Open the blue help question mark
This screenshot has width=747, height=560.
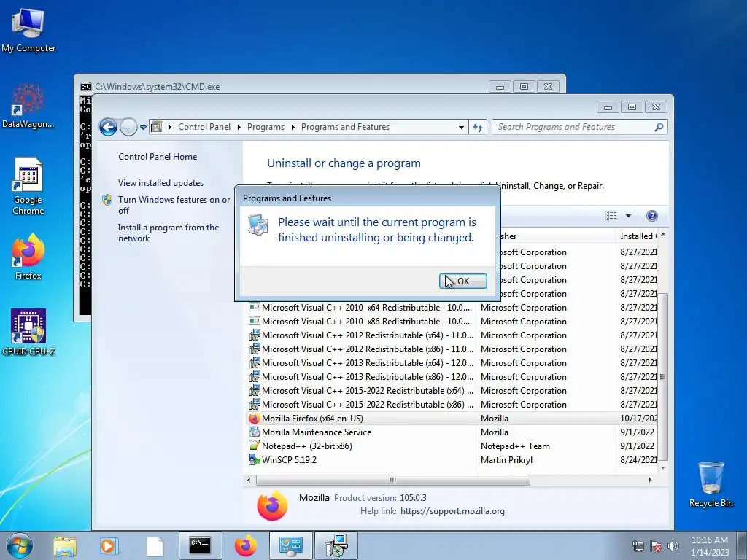[x=651, y=216]
